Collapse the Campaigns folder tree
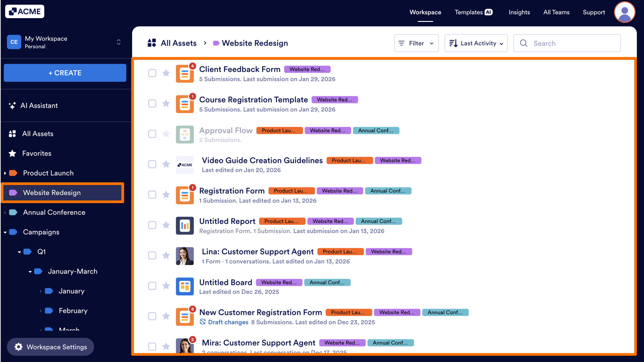Viewport: 644px width, 362px height. click(5, 232)
